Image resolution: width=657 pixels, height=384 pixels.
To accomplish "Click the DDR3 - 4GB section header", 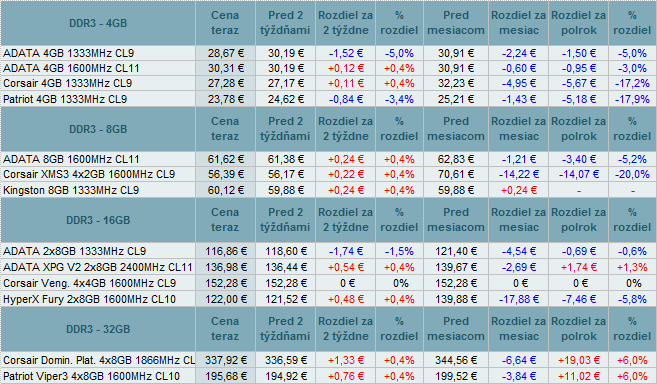I will point(98,23).
